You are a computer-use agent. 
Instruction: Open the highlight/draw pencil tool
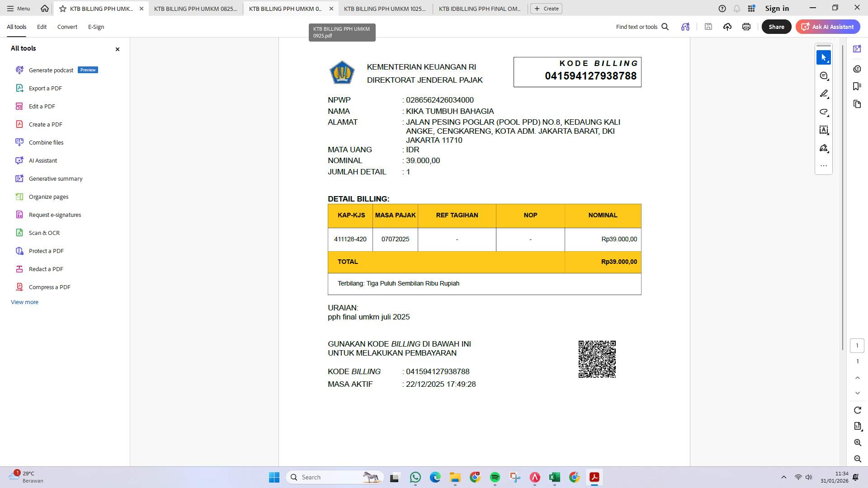click(x=824, y=94)
